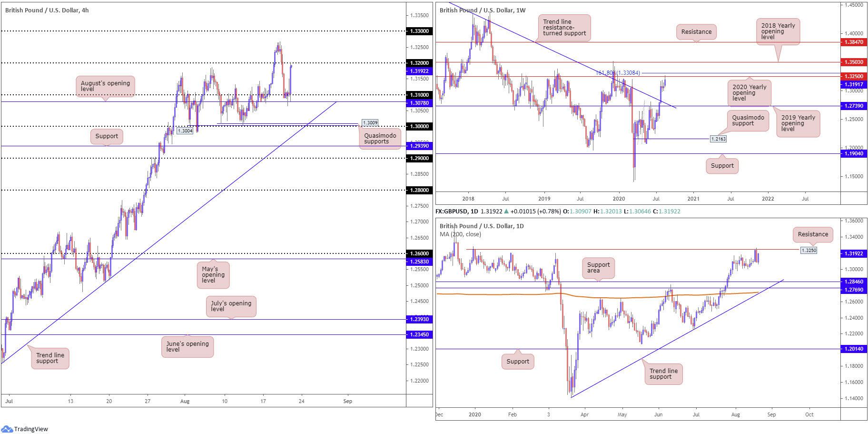Screen dimensions: 868x434
Task: Click the 2020 Yearly opening level callout
Action: 749,93
